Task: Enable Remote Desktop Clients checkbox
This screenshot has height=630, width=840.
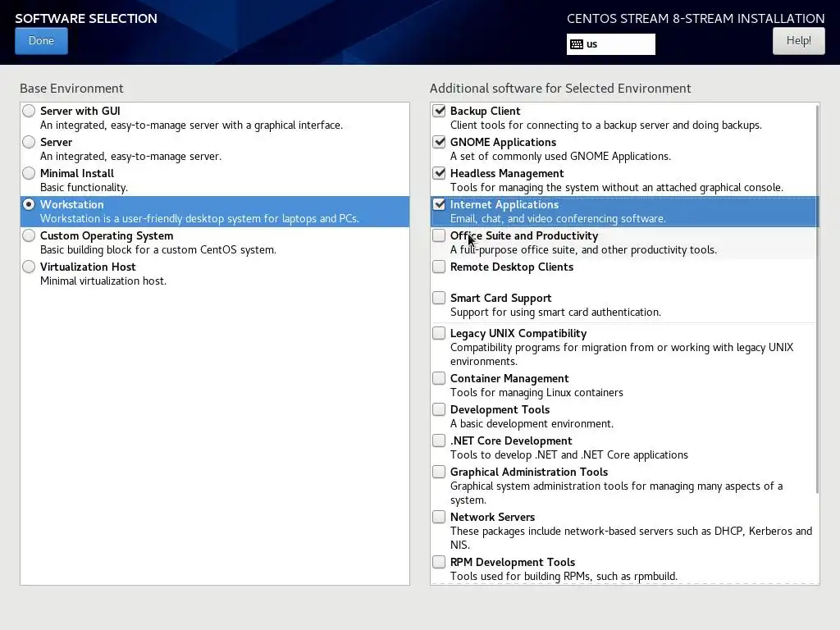Action: pyautogui.click(x=439, y=267)
